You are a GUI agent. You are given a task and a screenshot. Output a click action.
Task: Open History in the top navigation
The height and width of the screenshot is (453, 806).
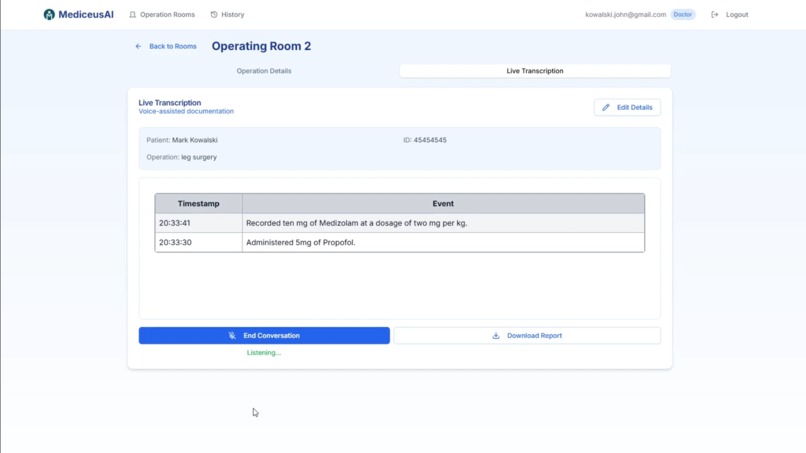tap(227, 14)
